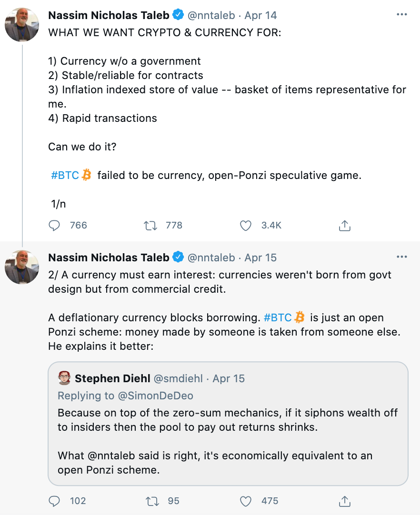The image size is (420, 515).
Task: Like the quoted Stephen Diehl tweet's parent
Action: point(246,501)
